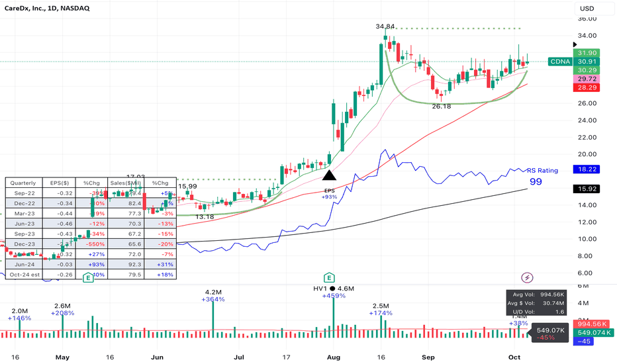The image size is (617, 364).
Task: Click the blue -45 volume axis label
Action: click(x=583, y=341)
